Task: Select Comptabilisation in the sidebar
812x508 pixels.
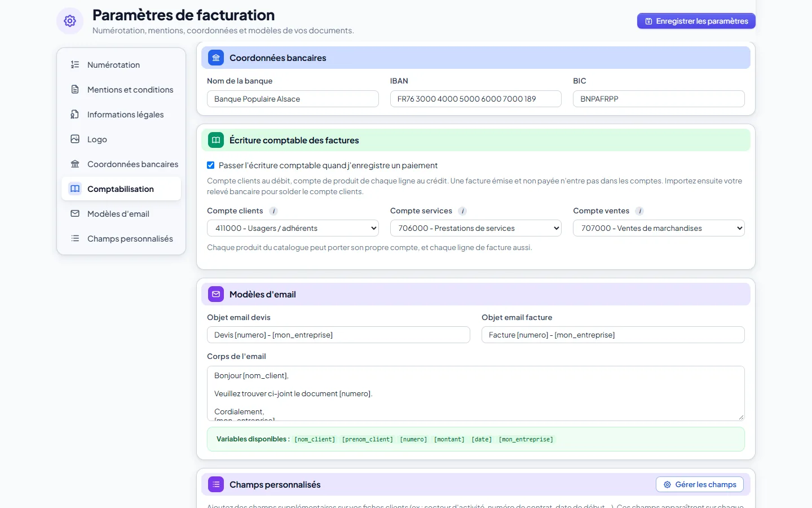Action: point(121,189)
